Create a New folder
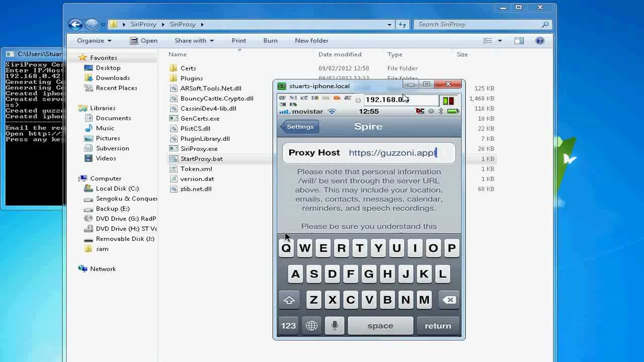The width and height of the screenshot is (644, 362). (311, 41)
